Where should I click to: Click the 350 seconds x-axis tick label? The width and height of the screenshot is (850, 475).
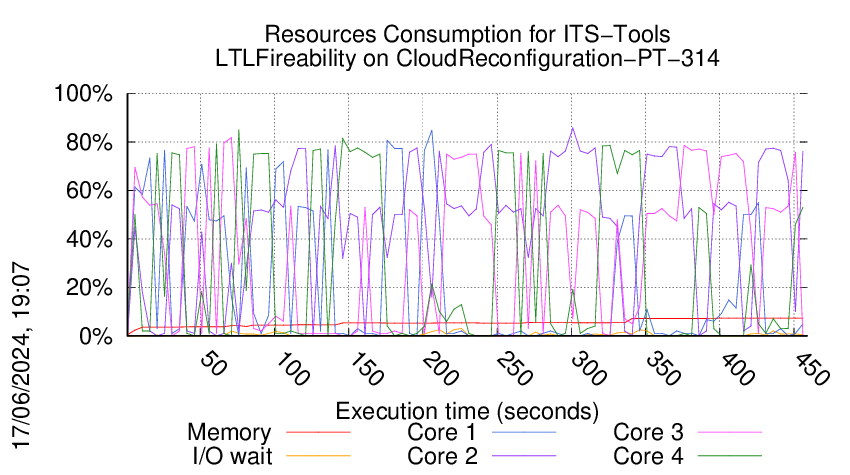[x=664, y=369]
